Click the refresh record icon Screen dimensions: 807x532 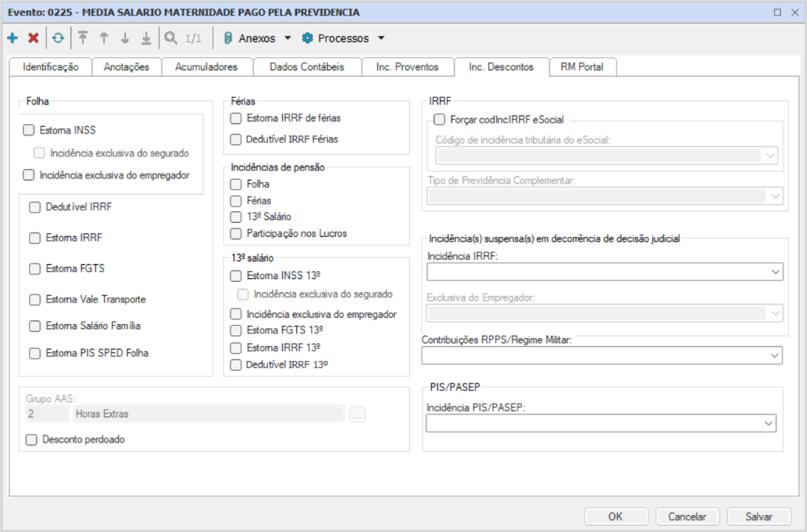[58, 38]
